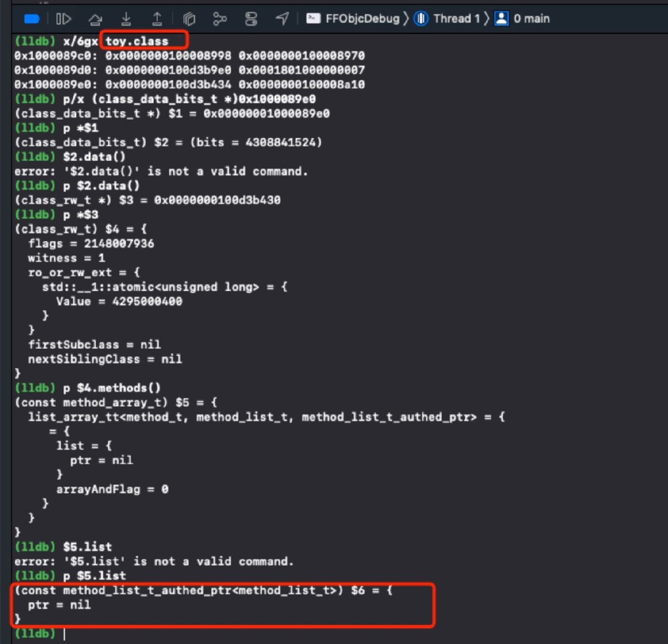Click the line 'std::__1::atomic<unsigned long> = {'
This screenshot has height=644, width=668.
[x=165, y=287]
